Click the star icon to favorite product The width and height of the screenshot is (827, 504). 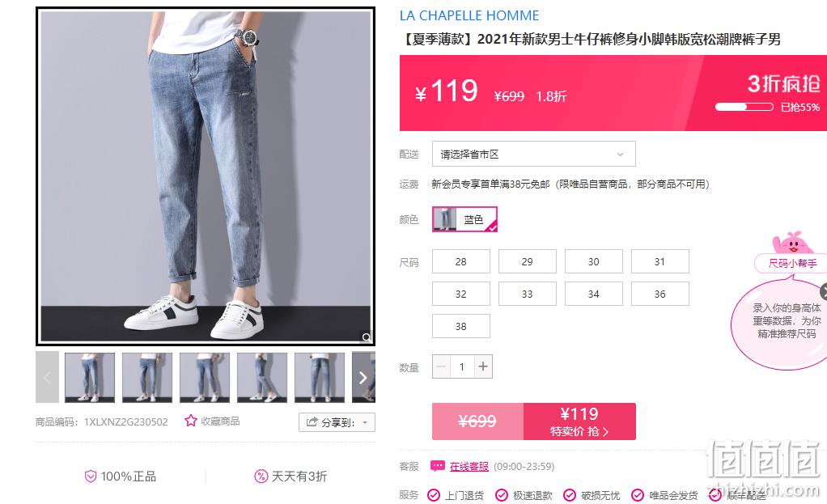[190, 421]
